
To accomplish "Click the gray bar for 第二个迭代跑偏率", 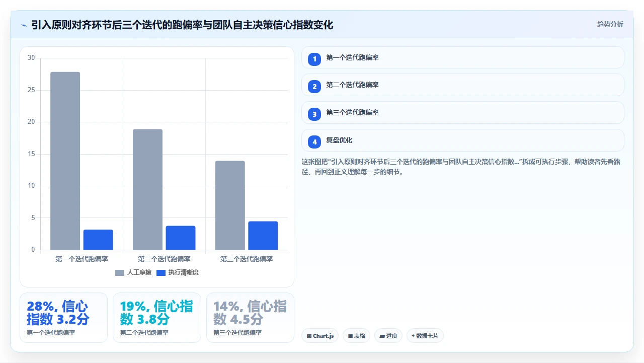I will click(x=147, y=189).
